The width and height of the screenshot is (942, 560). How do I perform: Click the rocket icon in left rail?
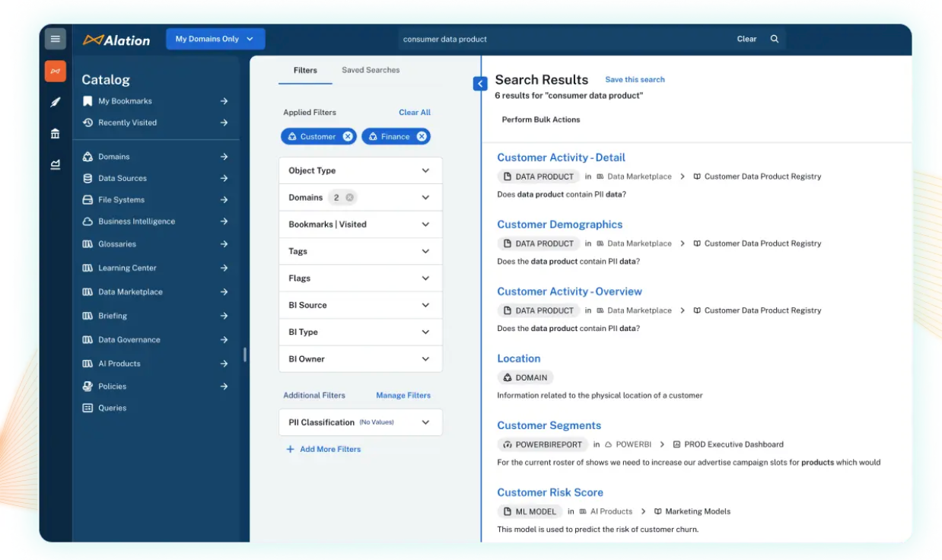(x=56, y=102)
